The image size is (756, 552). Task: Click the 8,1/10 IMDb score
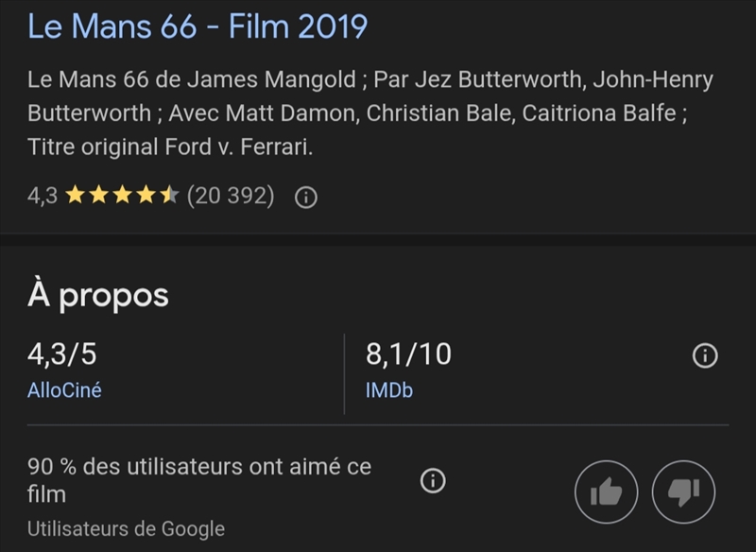click(x=408, y=355)
